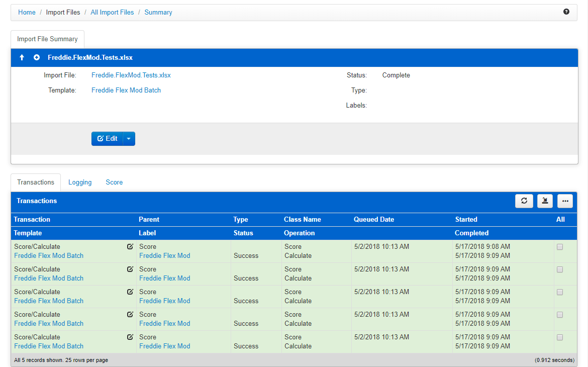The height and width of the screenshot is (367, 588).
Task: Check the fourth transaction row checkbox
Action: [560, 315]
